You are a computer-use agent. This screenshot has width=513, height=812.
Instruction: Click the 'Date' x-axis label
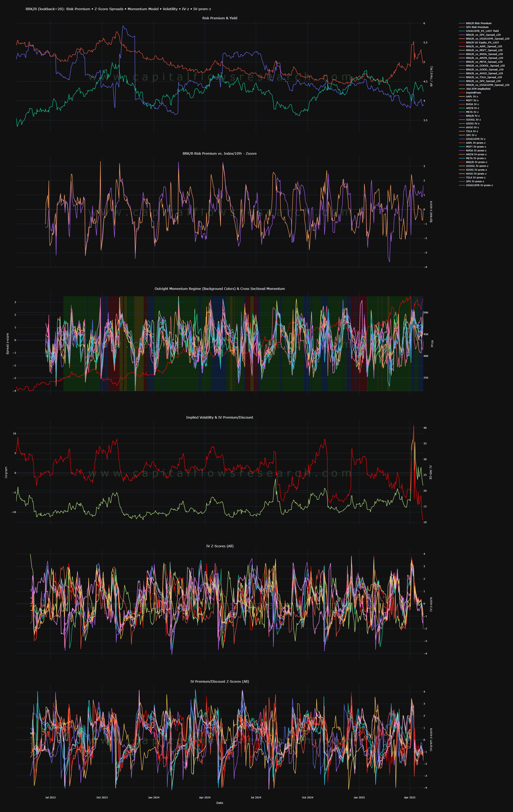(220, 803)
